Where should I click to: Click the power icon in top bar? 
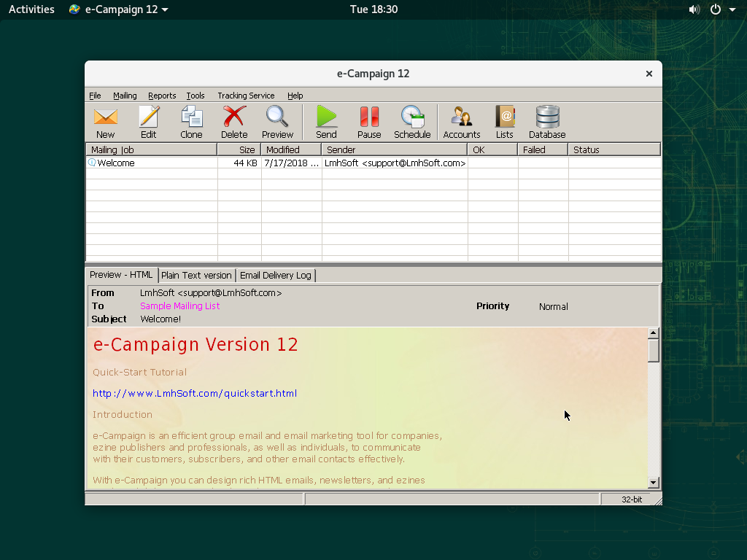pyautogui.click(x=716, y=9)
